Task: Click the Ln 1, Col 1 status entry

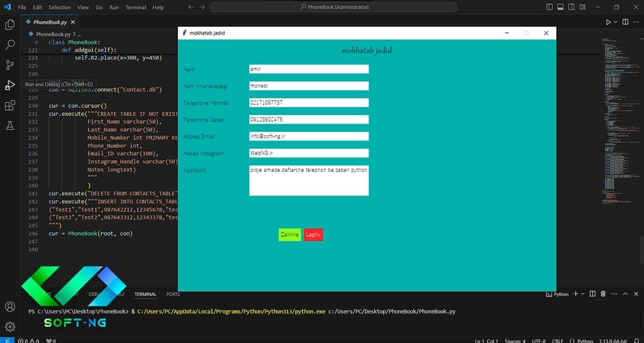Action: pyautogui.click(x=487, y=340)
